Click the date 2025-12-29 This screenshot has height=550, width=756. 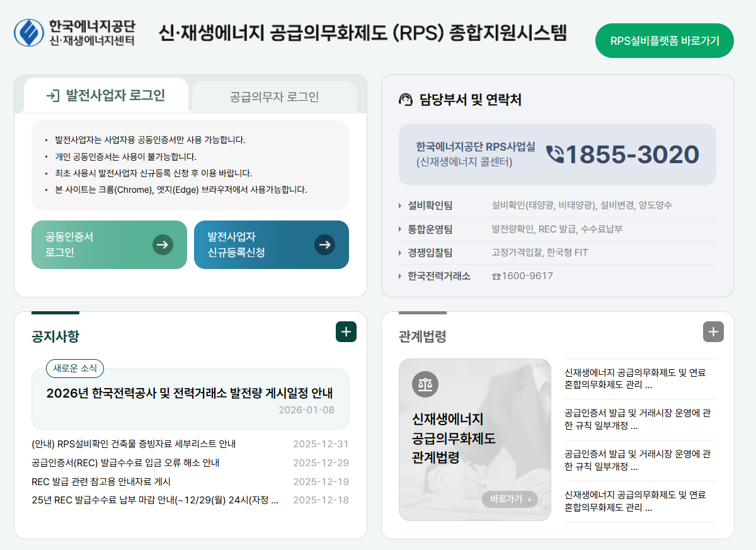321,463
